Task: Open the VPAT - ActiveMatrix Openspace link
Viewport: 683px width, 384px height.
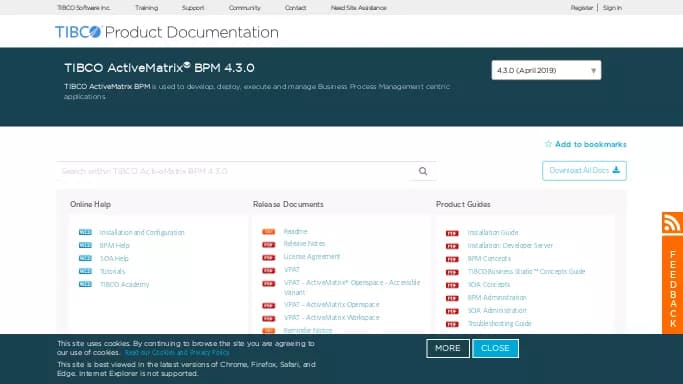Action: (x=331, y=305)
